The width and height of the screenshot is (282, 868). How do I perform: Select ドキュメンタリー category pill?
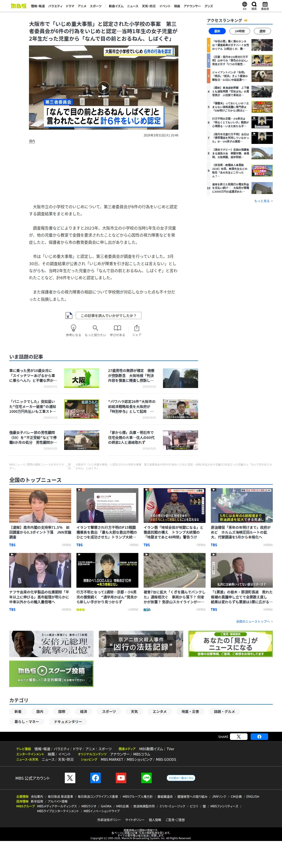pyautogui.click(x=68, y=721)
